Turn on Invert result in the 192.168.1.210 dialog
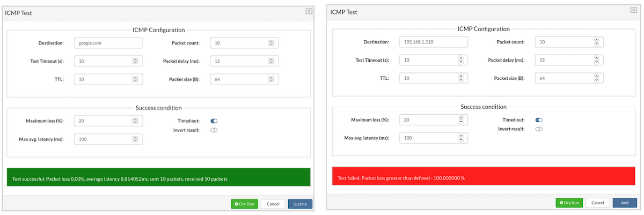The image size is (644, 215). pyautogui.click(x=539, y=129)
